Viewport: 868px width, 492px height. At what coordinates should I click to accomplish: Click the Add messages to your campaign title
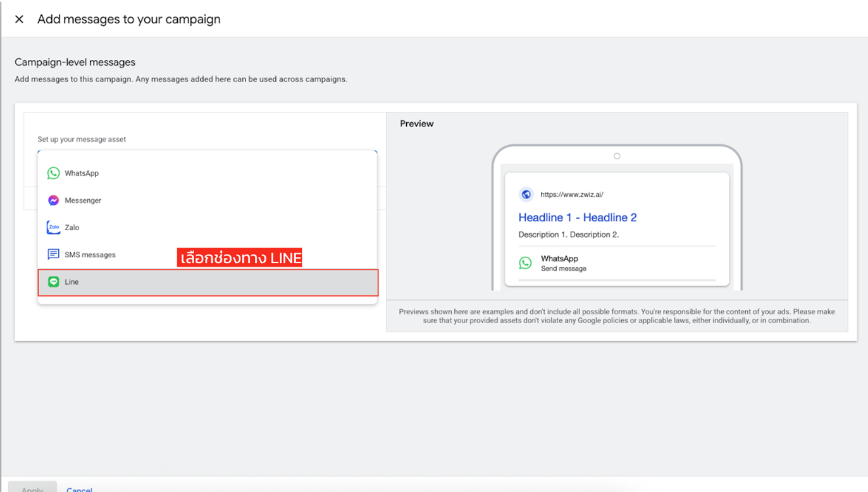click(129, 19)
